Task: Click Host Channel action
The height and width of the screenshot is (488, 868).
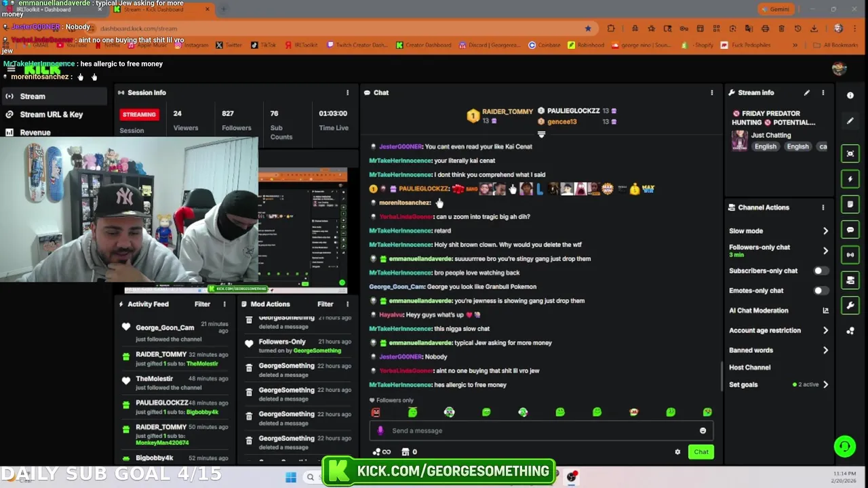Action: point(749,367)
